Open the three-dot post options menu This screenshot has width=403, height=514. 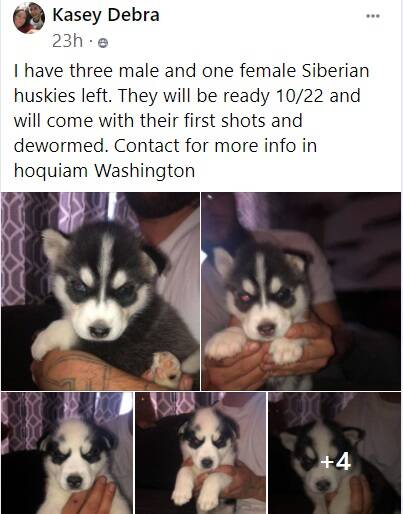(x=373, y=16)
